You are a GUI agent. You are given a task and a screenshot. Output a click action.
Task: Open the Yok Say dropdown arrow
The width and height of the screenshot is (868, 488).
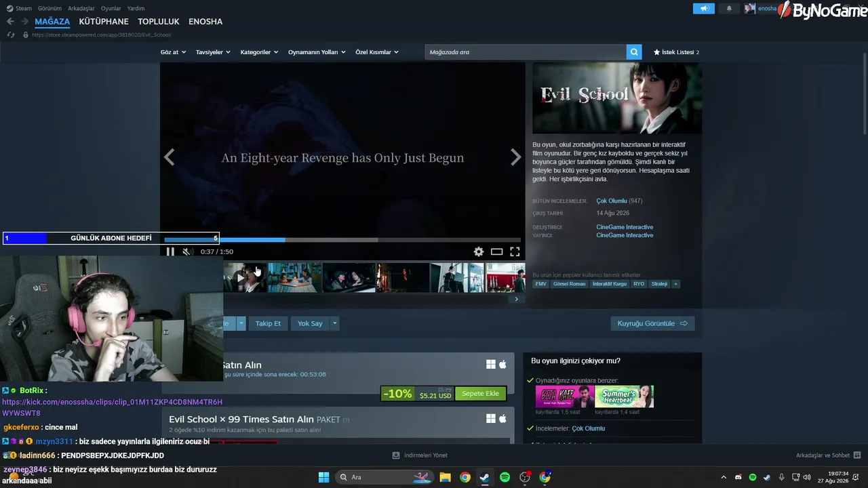[x=334, y=323]
